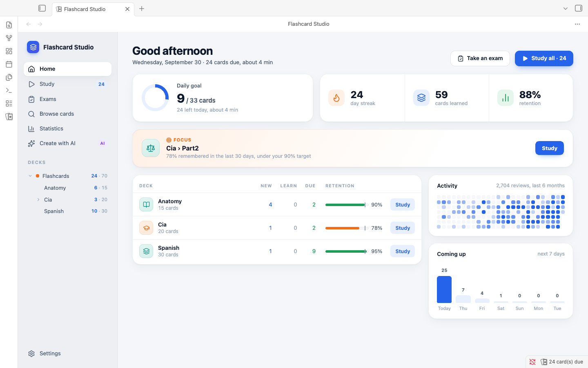
Task: Open Browse cards in sidebar
Action: coord(67,114)
